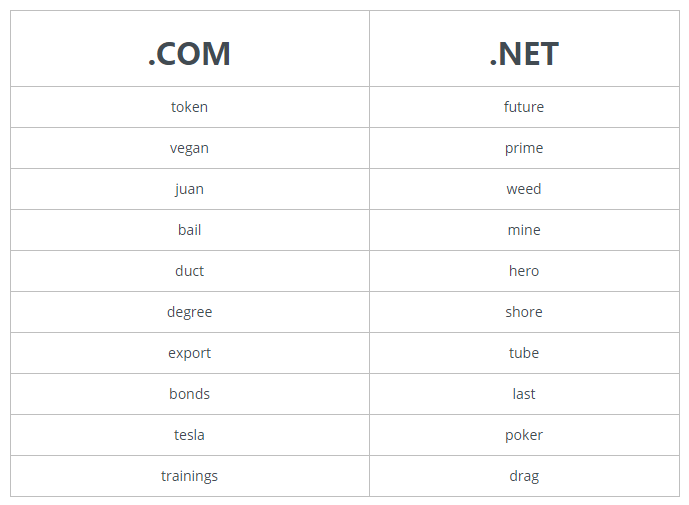Select the 'hero' entry

click(x=524, y=271)
